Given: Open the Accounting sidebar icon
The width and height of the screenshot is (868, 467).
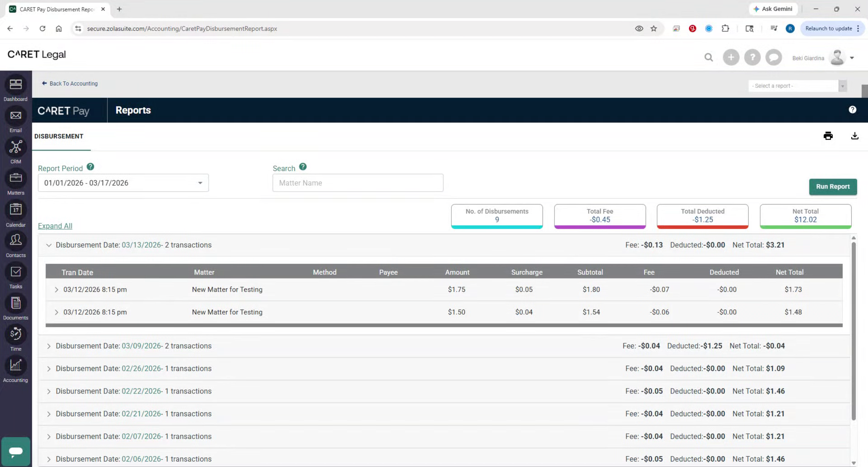Looking at the screenshot, I should (16, 365).
